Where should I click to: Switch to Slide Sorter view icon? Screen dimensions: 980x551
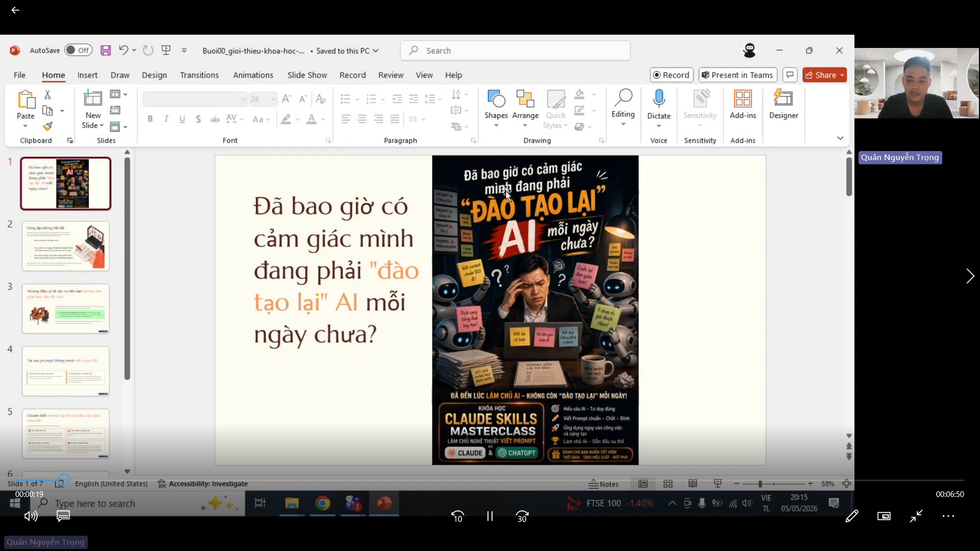tap(668, 484)
